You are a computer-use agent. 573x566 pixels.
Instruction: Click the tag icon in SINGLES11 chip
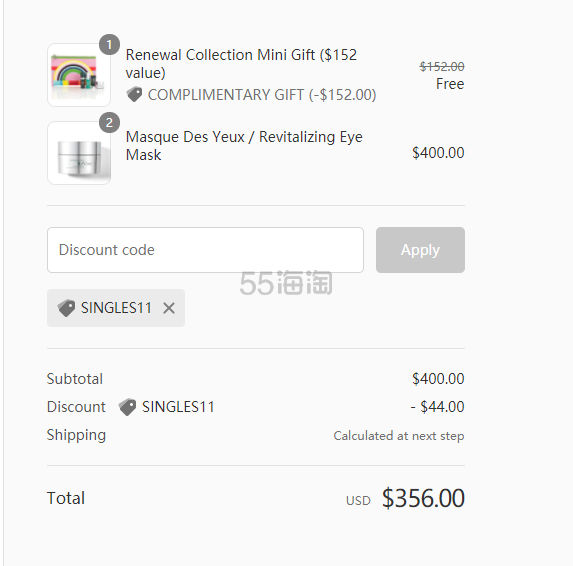pos(67,308)
